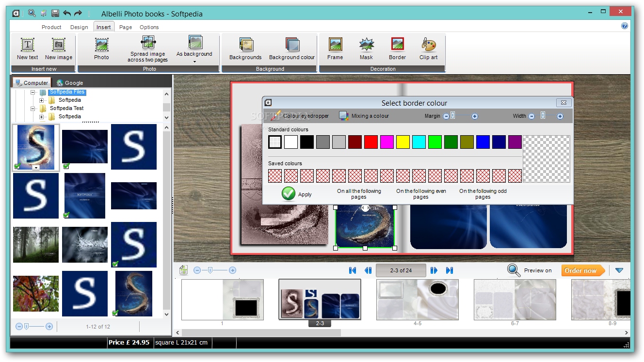Apply border on the following odd pages
644x362 pixels.
tap(483, 194)
